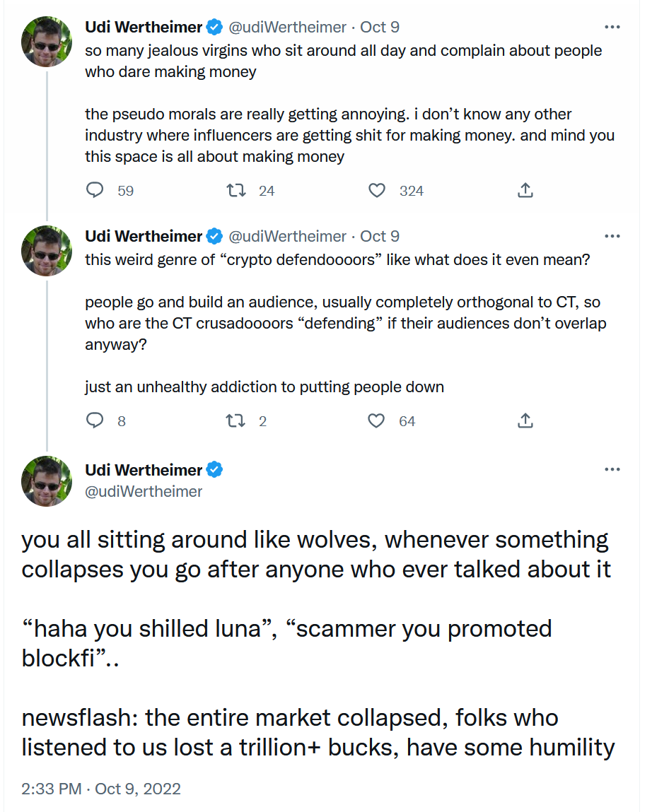Open the Oct 9 date on first tweet

point(380,28)
